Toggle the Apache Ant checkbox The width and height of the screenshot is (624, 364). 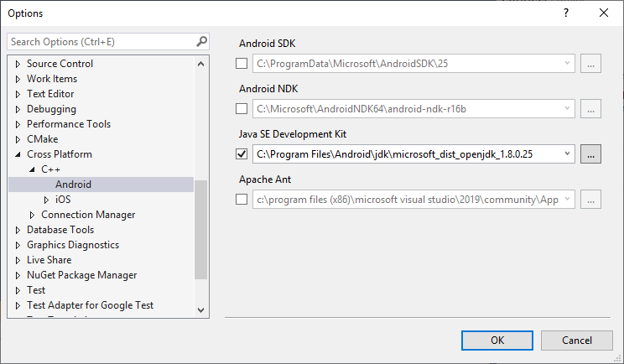click(x=242, y=199)
